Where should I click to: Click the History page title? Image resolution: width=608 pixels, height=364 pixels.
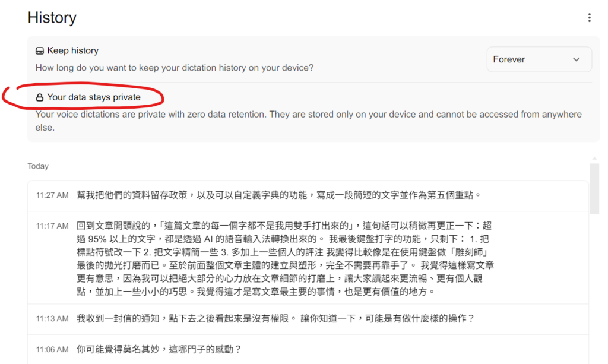pos(52,18)
